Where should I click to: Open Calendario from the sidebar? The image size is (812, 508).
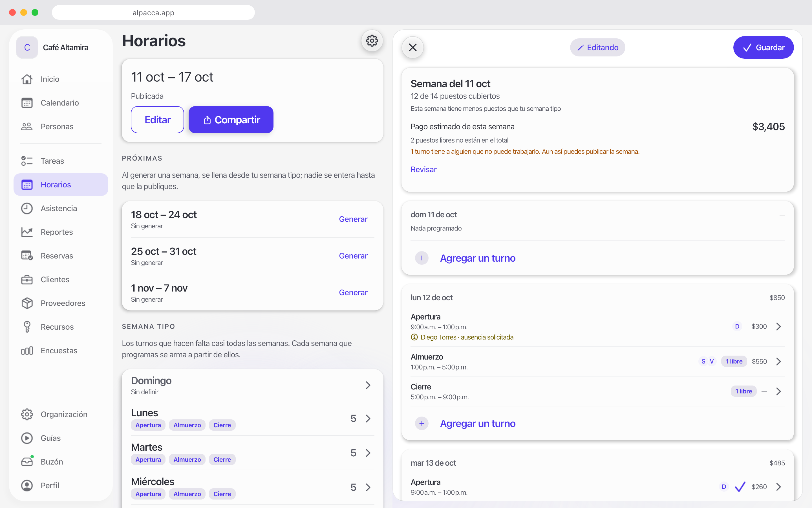[x=61, y=103]
